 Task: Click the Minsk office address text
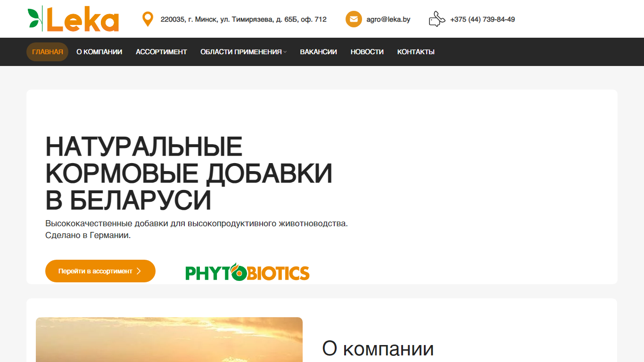tap(243, 19)
